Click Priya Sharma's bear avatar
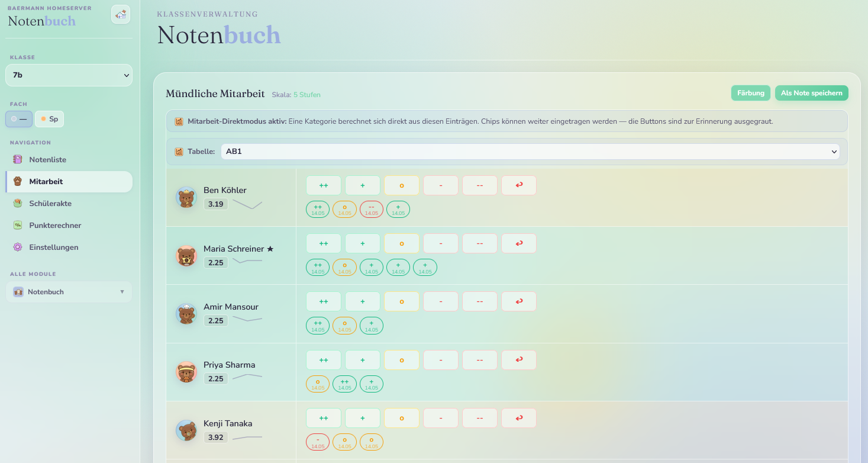Viewport: 868px width, 463px height. coord(186,372)
